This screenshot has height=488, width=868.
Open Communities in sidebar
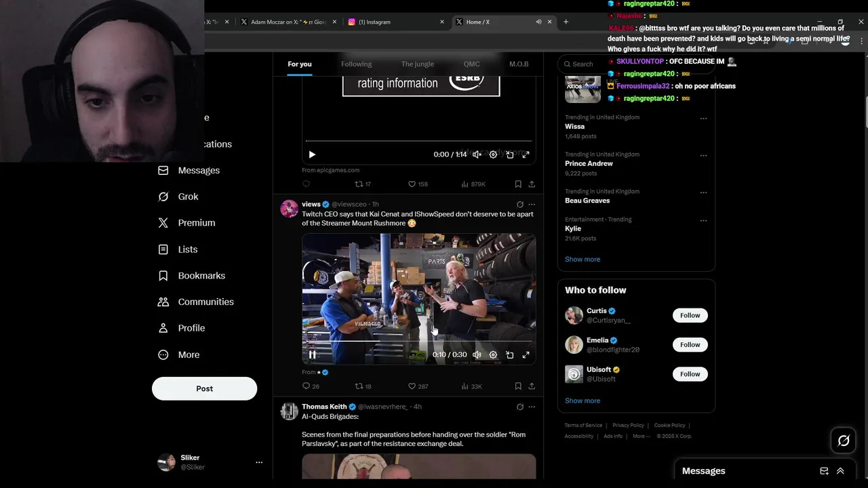coord(196,302)
